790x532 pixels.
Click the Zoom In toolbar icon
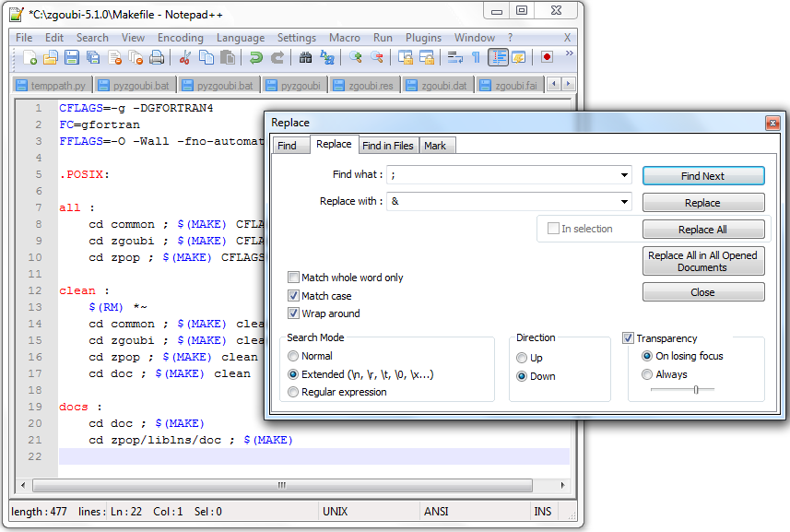coord(355,57)
